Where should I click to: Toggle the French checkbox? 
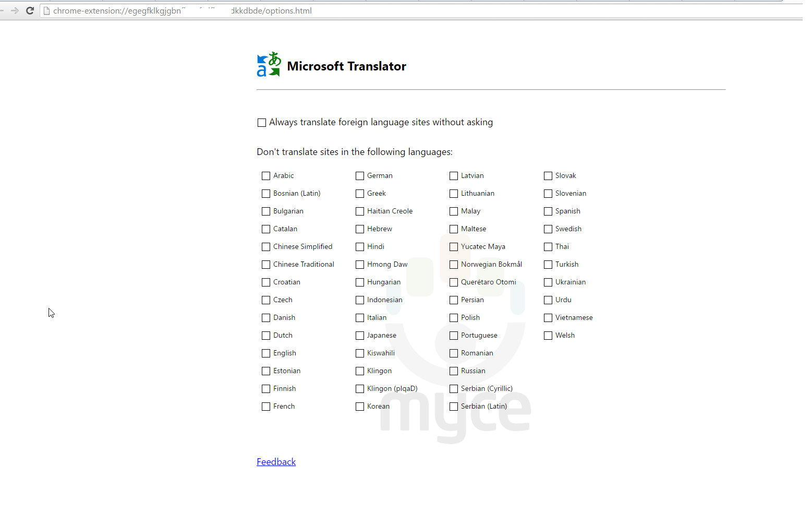[x=266, y=407]
